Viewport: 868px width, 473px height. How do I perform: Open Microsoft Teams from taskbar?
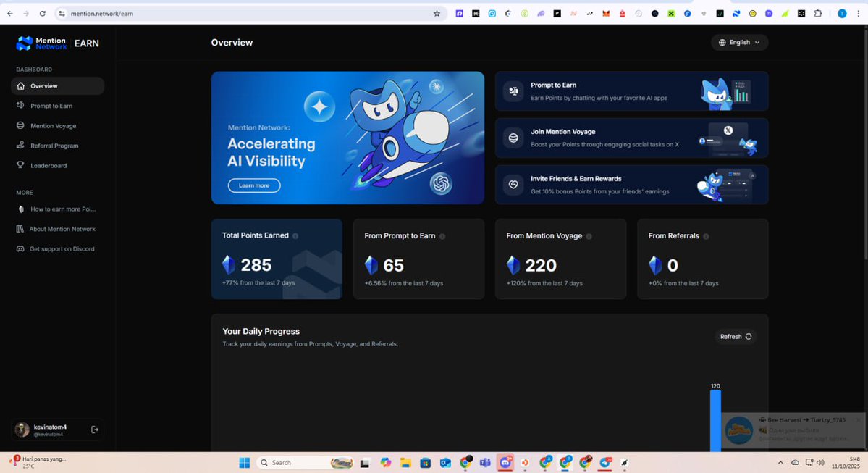coord(485,463)
